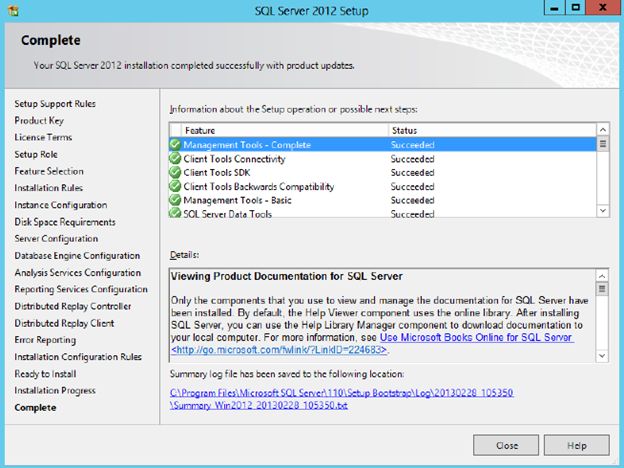This screenshot has height=468, width=624.
Task: Select the Client Tools SDK feature row
Action: tap(383, 172)
